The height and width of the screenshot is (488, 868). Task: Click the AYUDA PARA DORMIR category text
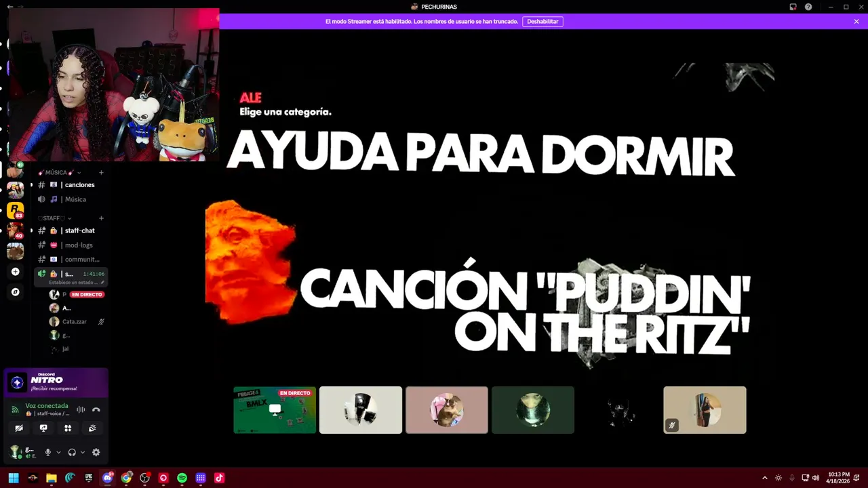point(480,154)
